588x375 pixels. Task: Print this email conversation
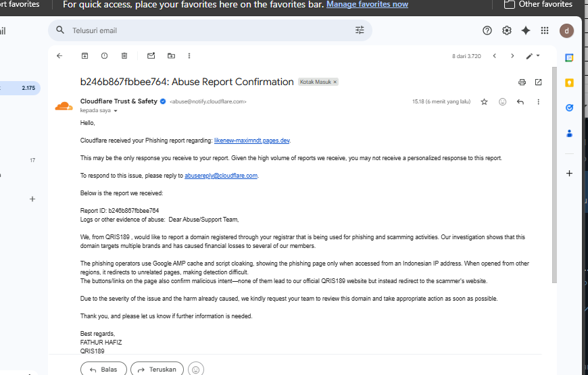pos(522,82)
